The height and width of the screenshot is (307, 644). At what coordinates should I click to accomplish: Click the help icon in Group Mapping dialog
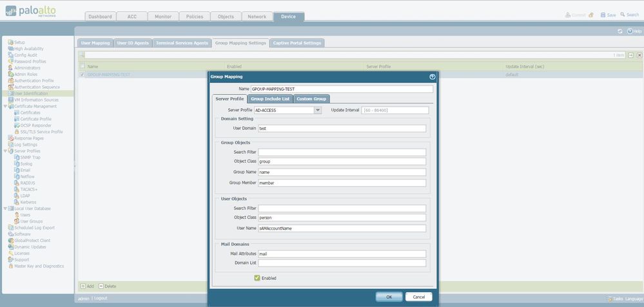click(432, 77)
